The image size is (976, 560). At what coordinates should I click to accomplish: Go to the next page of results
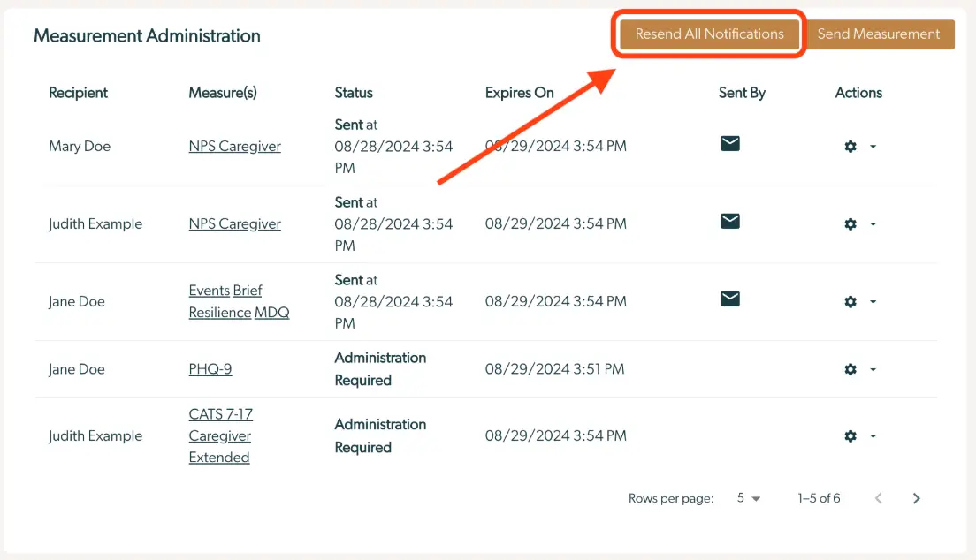[916, 498]
